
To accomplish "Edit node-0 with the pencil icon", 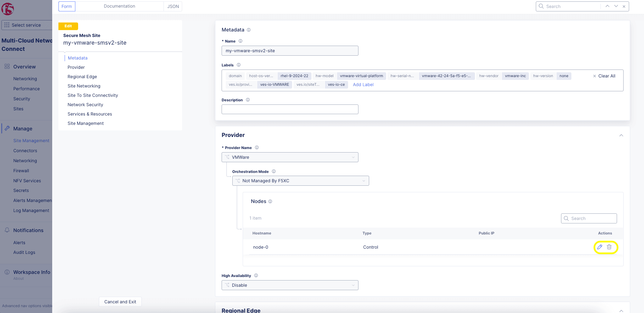I will click(600, 247).
